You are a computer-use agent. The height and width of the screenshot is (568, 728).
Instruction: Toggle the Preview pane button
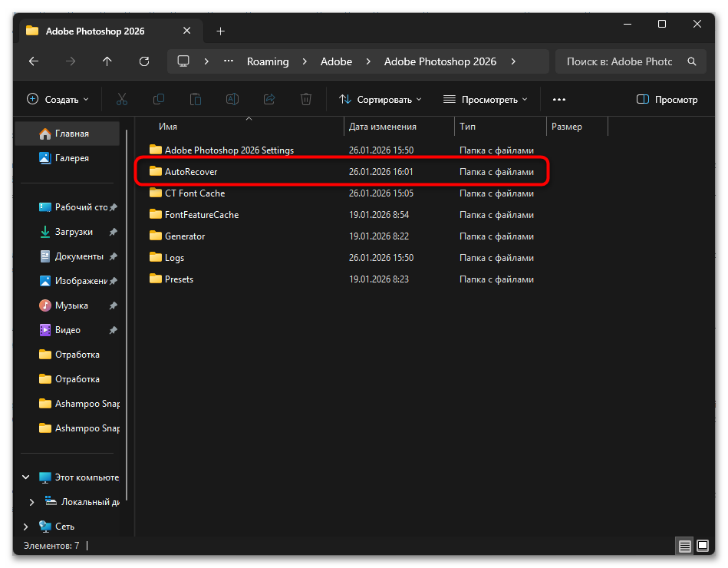667,99
